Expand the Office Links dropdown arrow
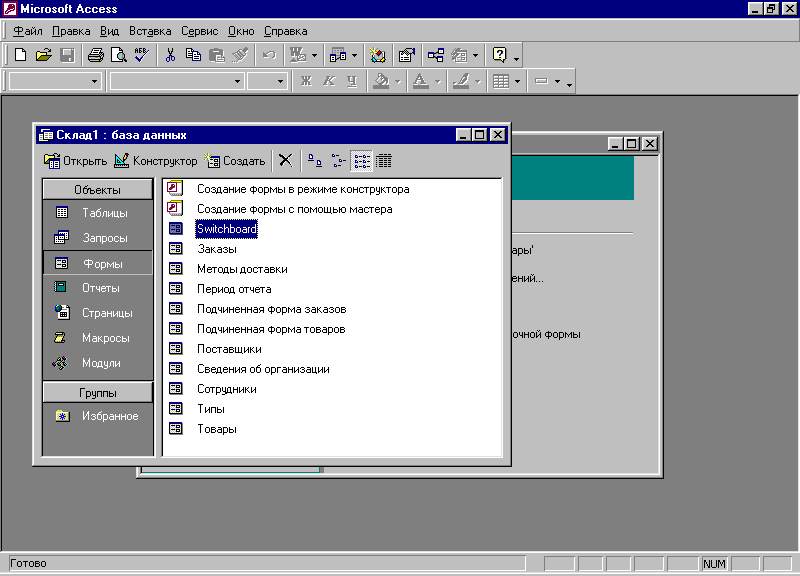Image resolution: width=800 pixels, height=576 pixels. click(314, 55)
